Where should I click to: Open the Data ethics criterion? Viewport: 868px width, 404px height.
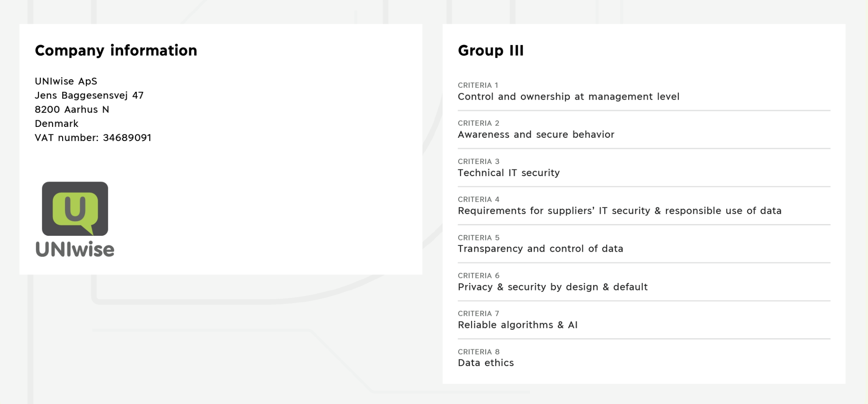coord(486,363)
